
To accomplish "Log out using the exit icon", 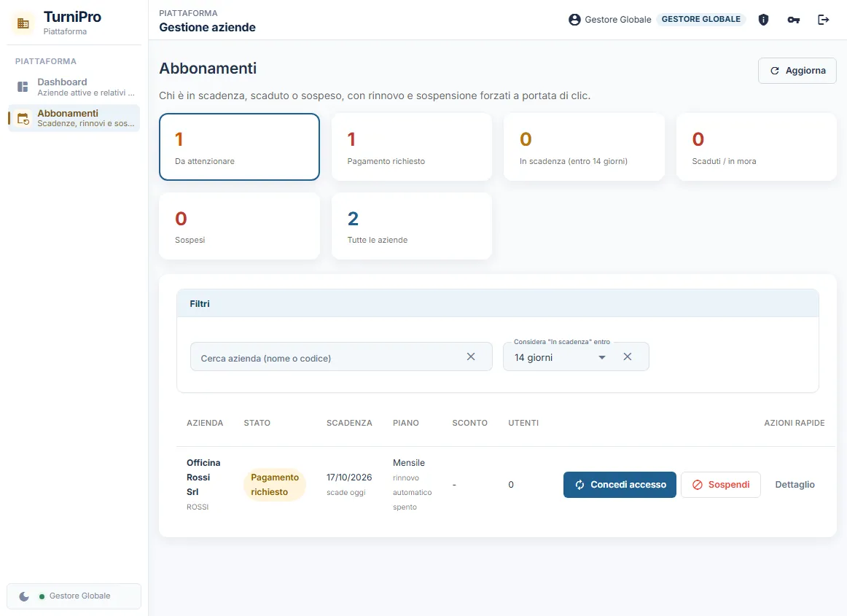I will pyautogui.click(x=823, y=20).
